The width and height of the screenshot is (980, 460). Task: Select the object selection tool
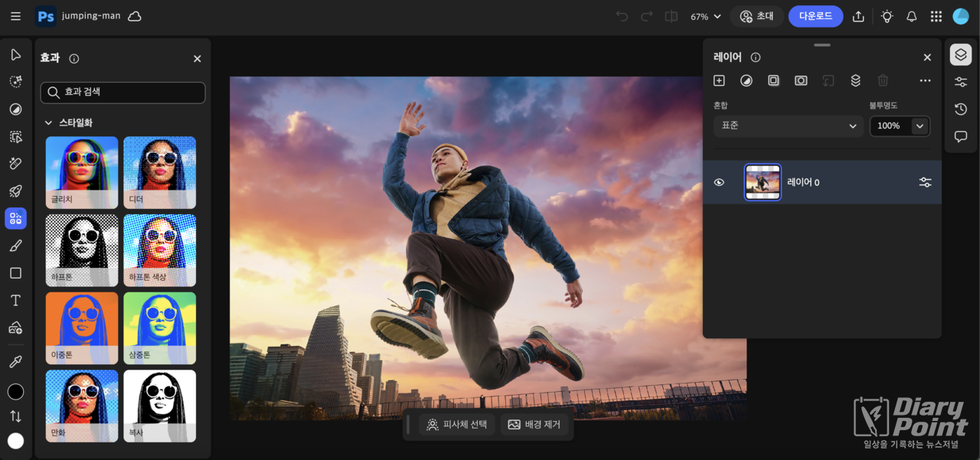15,136
